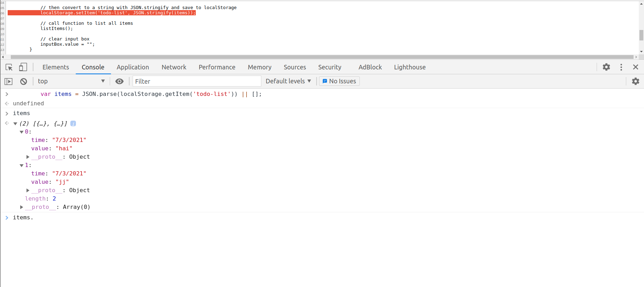Screen dimensions: 644x287
Task: Open the three-dot customize DevTools menu
Action: (x=621, y=67)
